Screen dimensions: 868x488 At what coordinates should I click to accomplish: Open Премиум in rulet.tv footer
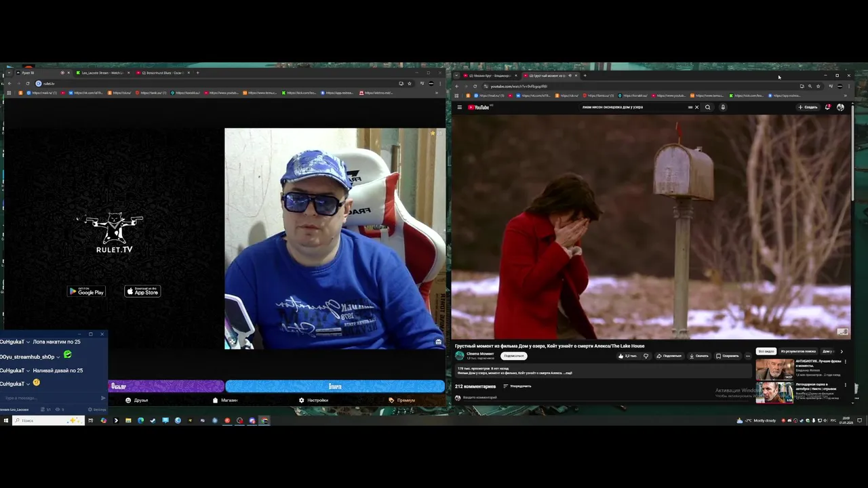point(402,401)
